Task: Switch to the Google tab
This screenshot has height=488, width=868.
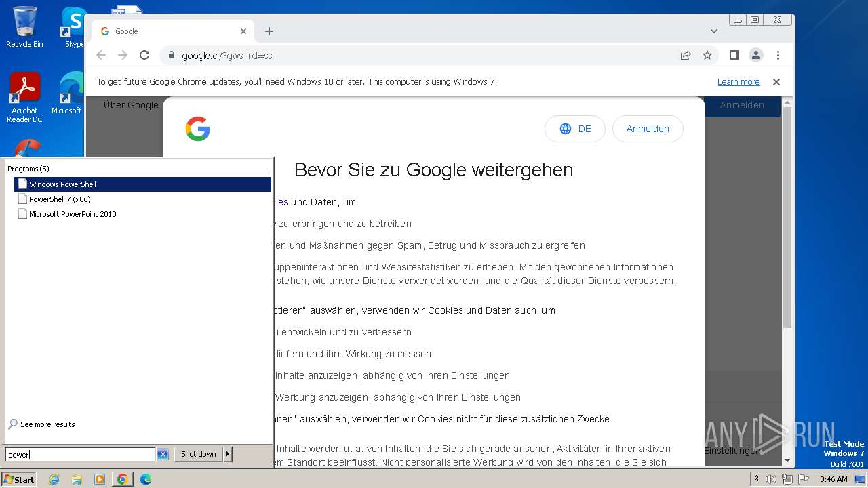Action: 173,31
